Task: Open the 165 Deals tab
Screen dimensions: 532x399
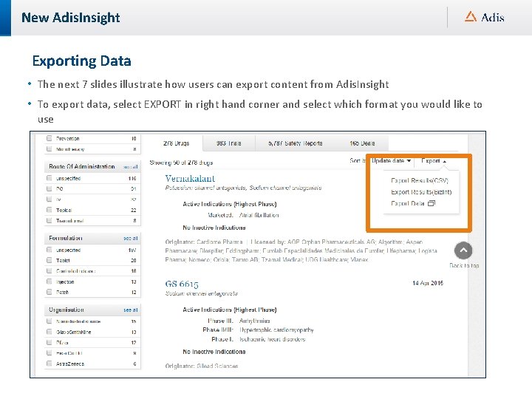Action: [x=362, y=143]
